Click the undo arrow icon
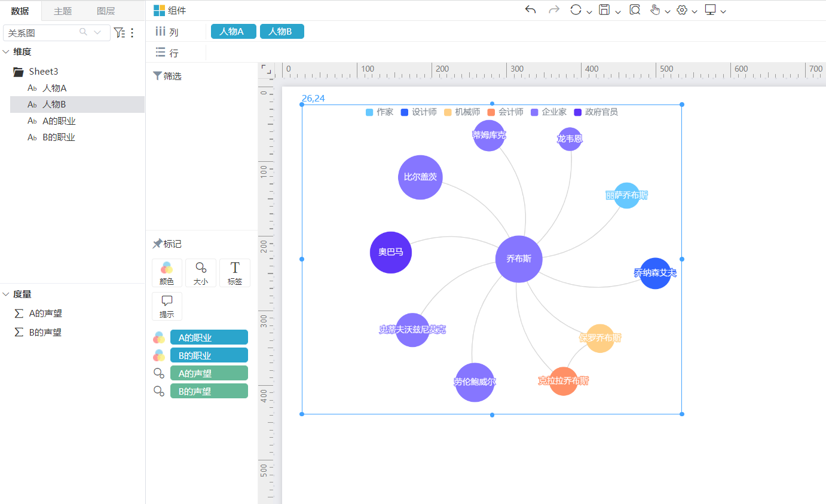 pos(530,10)
